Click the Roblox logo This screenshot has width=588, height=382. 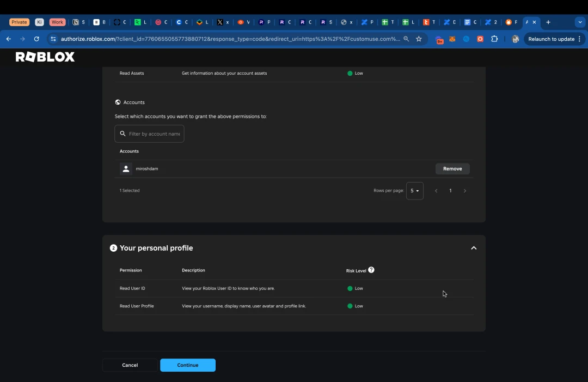(45, 57)
